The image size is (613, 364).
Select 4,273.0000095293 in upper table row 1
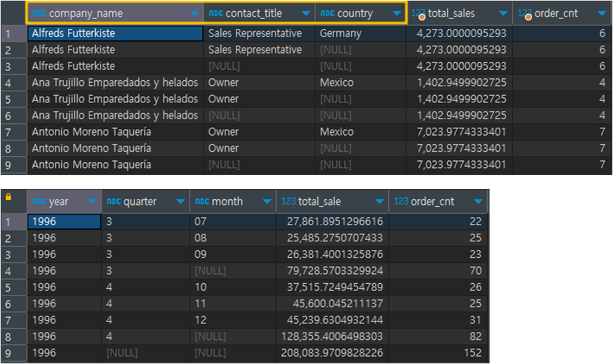(x=459, y=33)
